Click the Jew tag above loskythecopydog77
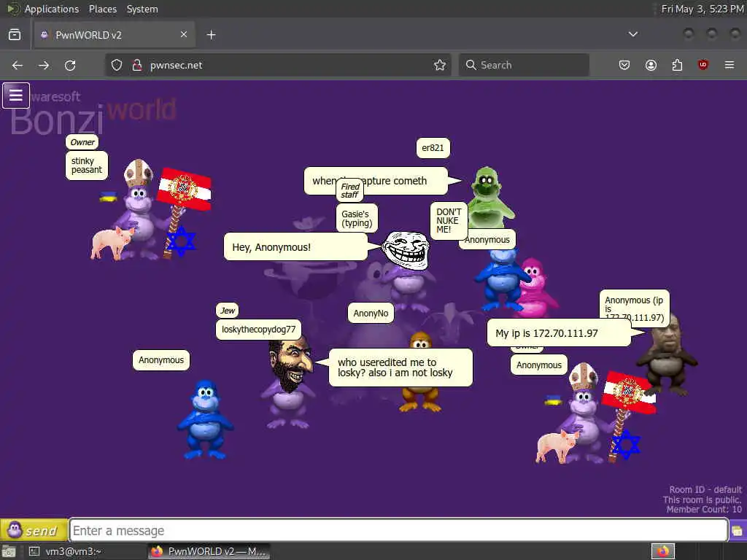The image size is (747, 560). [228, 311]
